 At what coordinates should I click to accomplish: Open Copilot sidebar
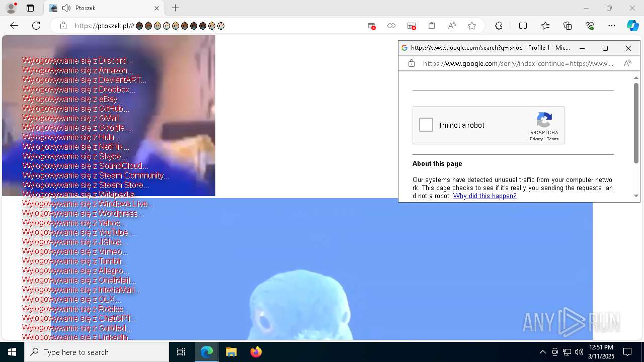632,26
